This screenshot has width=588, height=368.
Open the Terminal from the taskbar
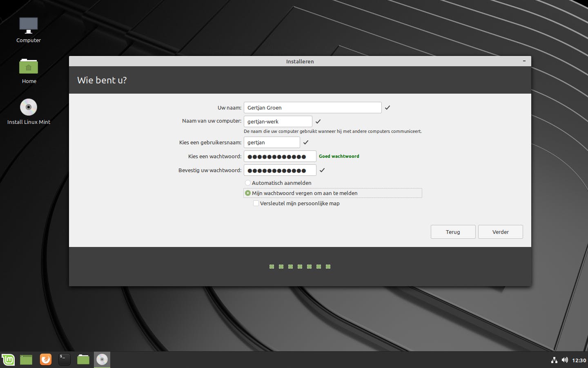pyautogui.click(x=65, y=359)
